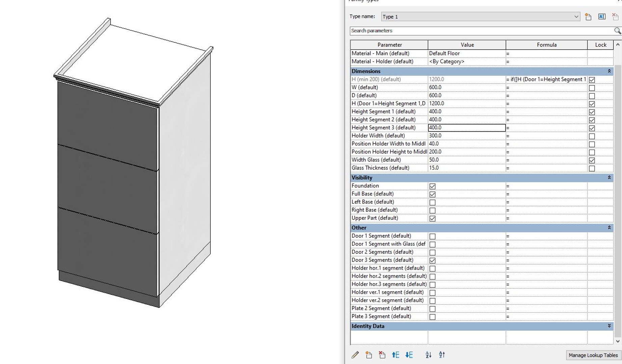
Task: Click the Formula column header
Action: click(x=547, y=45)
